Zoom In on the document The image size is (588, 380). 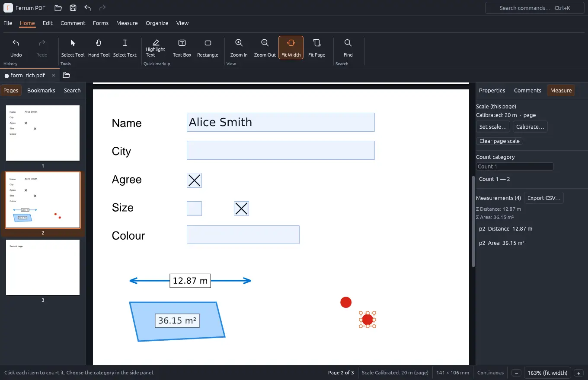(239, 47)
